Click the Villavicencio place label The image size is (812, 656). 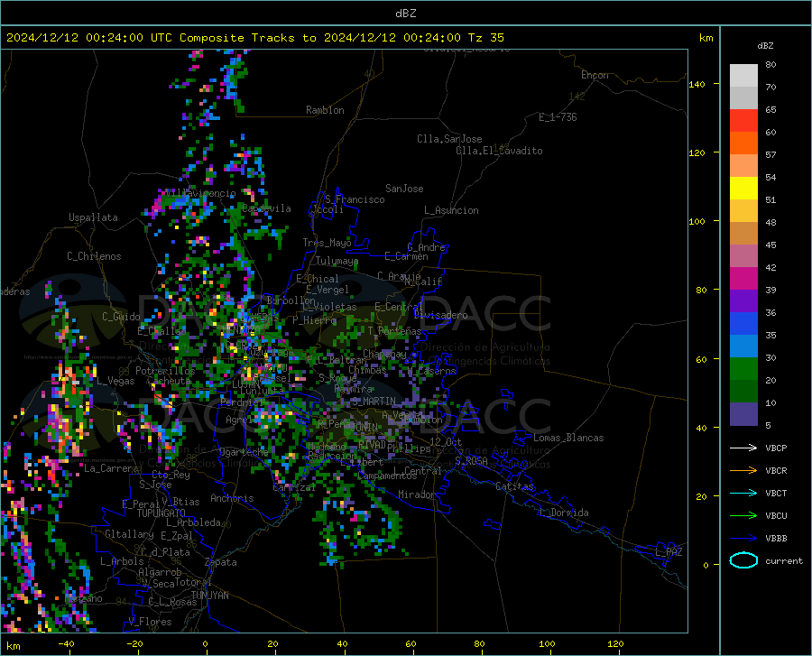coord(200,193)
